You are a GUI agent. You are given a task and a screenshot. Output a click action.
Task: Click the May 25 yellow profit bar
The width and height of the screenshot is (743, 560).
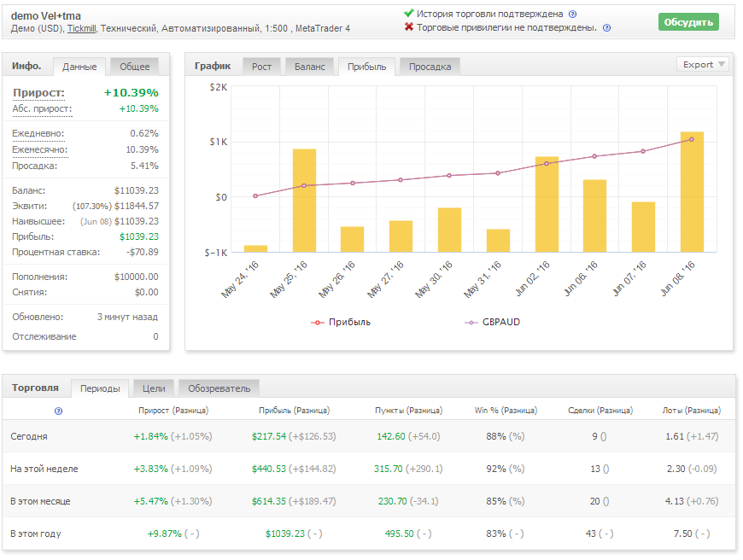(x=304, y=201)
